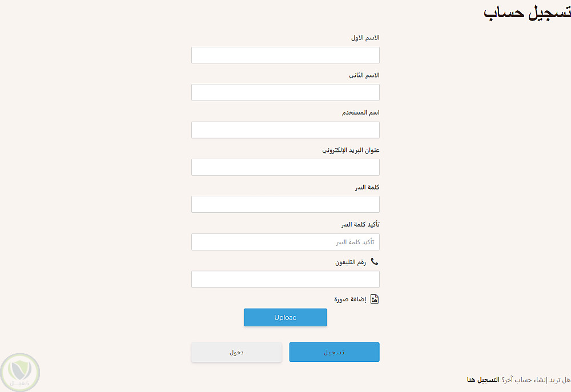This screenshot has width=571, height=392.
Task: Open the التسجيل هنا link
Action: (482, 379)
